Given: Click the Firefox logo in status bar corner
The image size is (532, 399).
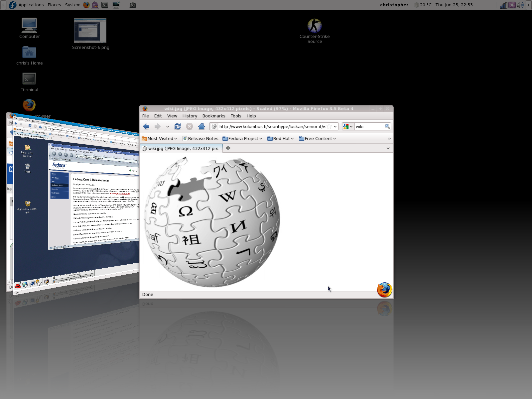Looking at the screenshot, I should point(384,290).
